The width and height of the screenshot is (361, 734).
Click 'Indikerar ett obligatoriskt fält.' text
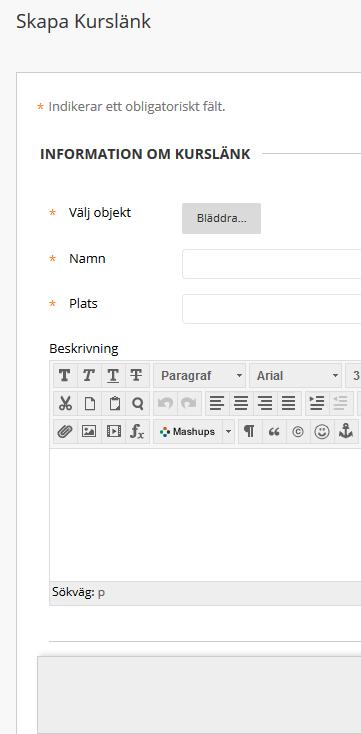click(x=137, y=107)
